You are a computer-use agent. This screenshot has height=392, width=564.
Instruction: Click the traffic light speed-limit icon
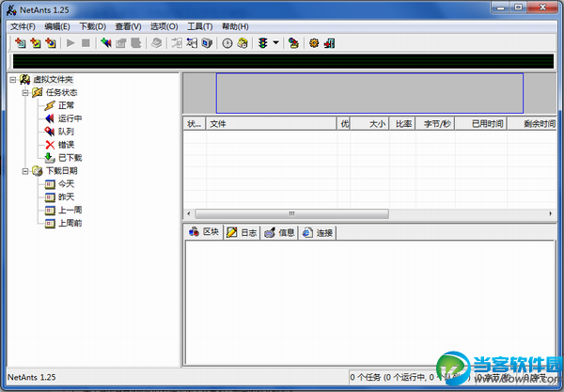[x=263, y=43]
